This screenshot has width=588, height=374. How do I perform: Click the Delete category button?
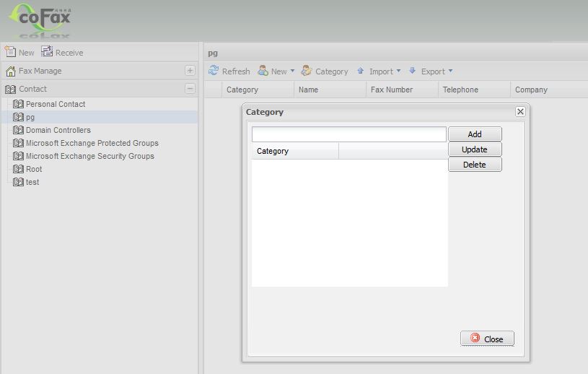pos(475,165)
